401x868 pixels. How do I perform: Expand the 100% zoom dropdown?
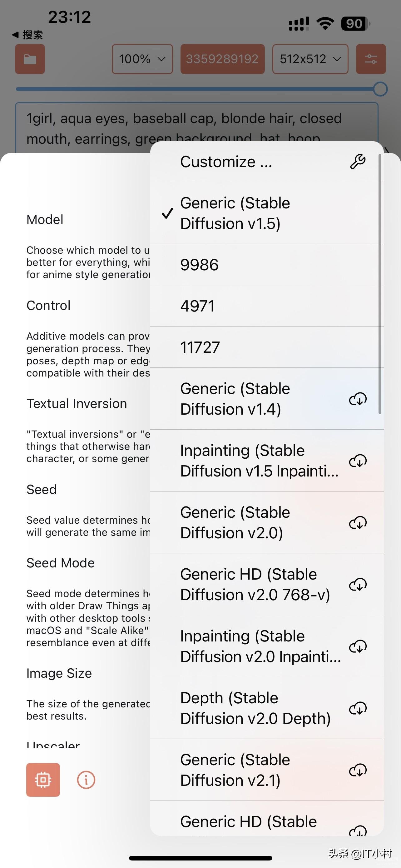tap(142, 59)
